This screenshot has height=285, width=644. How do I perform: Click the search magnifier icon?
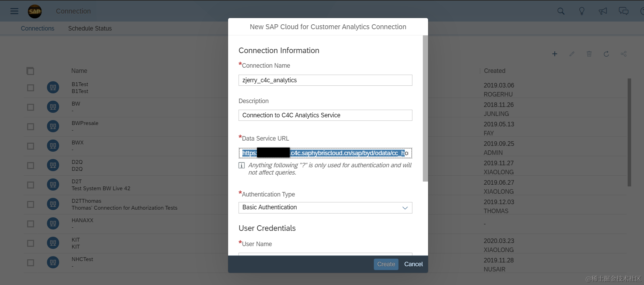(x=561, y=11)
